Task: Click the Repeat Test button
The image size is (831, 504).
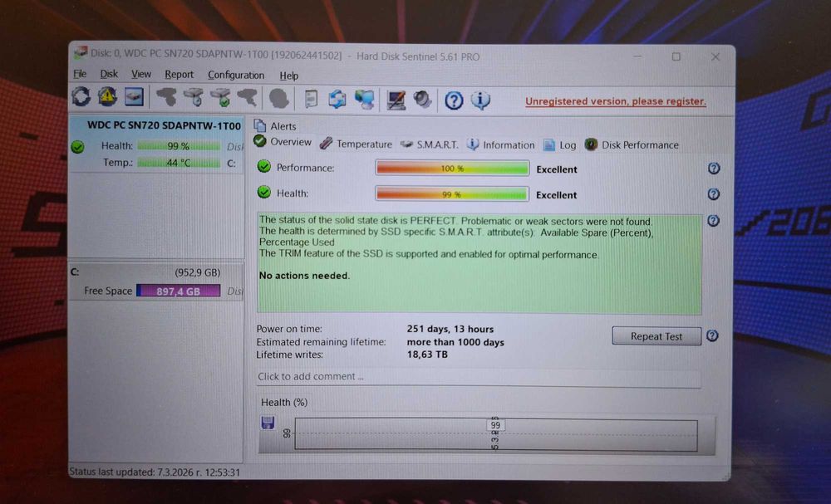Action: [656, 336]
